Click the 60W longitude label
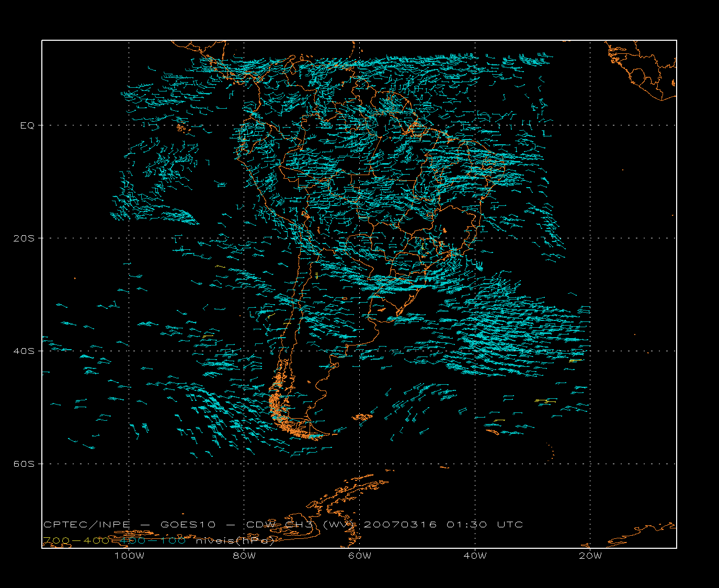Viewport: 719px width, 588px height. tap(360, 556)
